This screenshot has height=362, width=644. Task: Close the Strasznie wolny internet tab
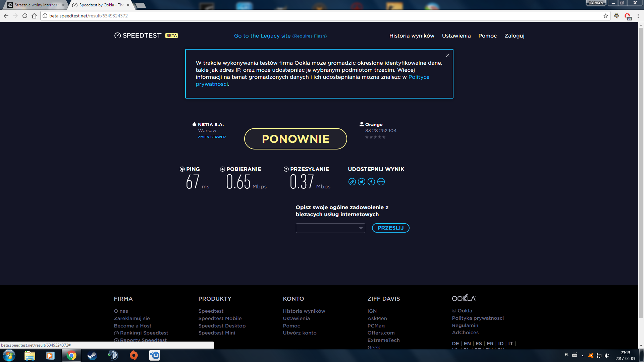[x=63, y=5]
